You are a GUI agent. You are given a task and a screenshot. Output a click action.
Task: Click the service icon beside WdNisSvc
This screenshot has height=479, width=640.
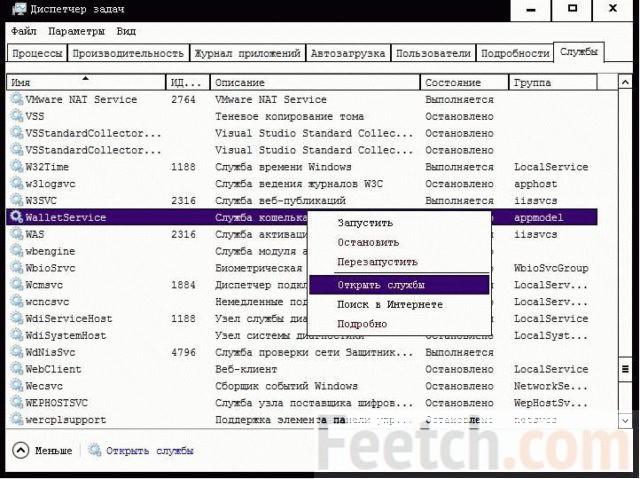[17, 352]
